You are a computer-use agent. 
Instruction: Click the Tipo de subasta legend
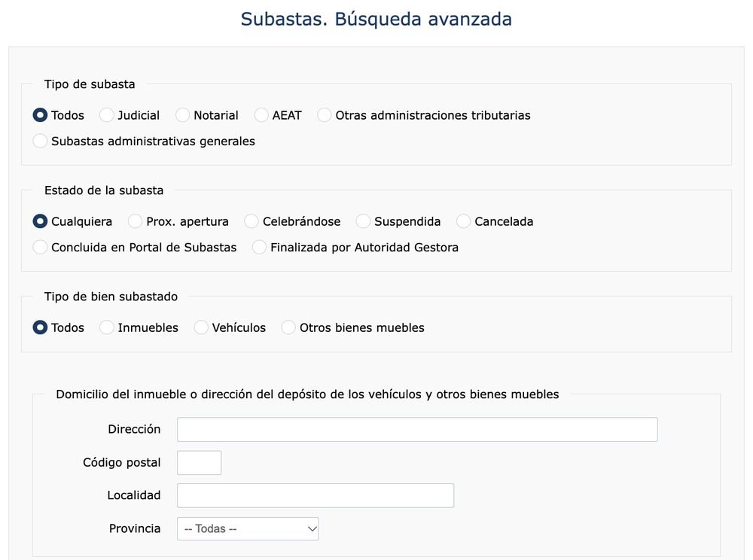tap(90, 84)
